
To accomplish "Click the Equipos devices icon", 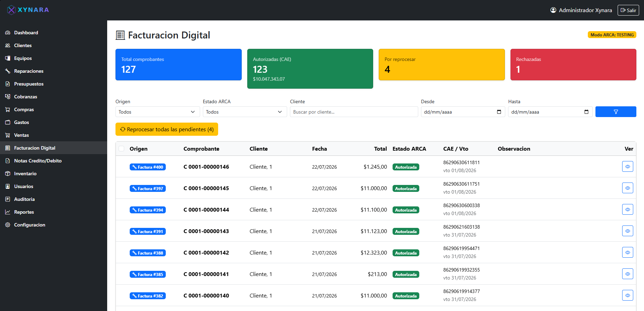I will tap(8, 58).
